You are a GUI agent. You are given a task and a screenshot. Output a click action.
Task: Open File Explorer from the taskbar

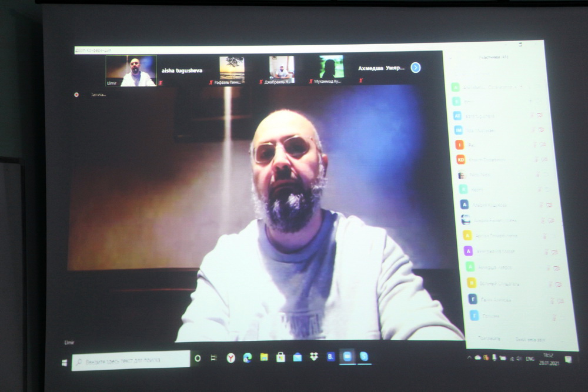point(264,357)
